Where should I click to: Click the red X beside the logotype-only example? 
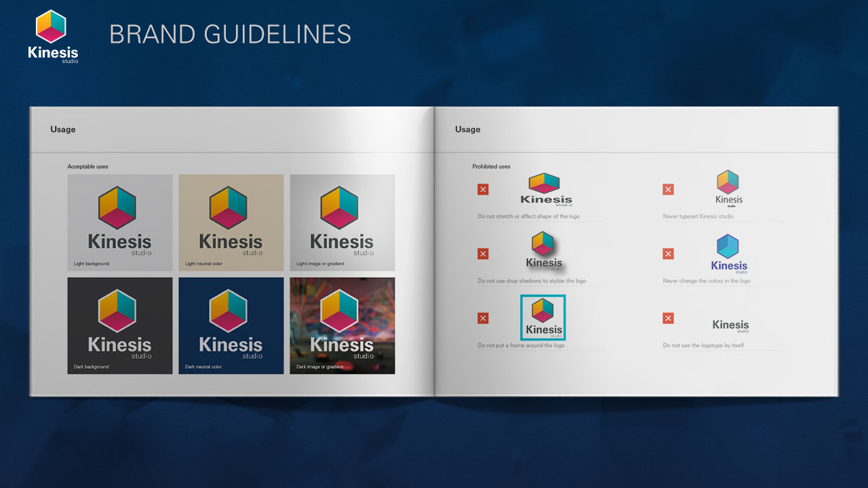(x=668, y=318)
